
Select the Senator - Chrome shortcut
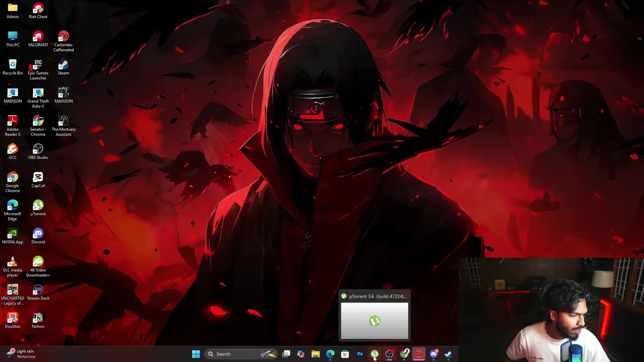click(38, 126)
